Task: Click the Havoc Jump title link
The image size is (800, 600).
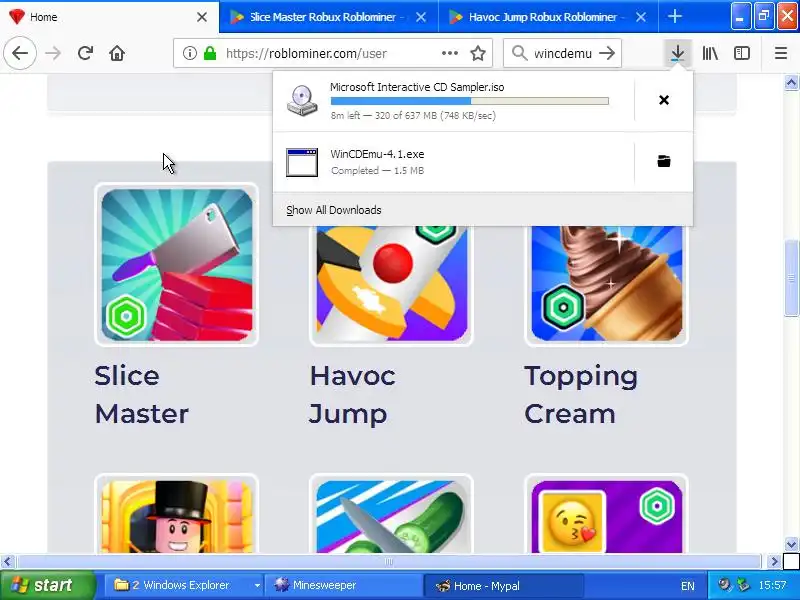Action: [x=352, y=394]
